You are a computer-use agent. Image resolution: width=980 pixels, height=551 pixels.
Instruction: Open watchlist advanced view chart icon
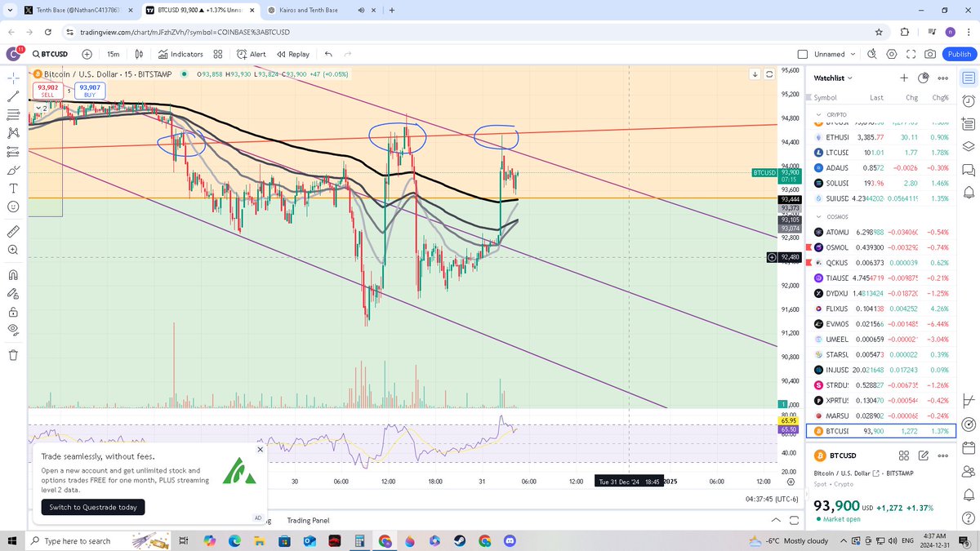tap(924, 78)
